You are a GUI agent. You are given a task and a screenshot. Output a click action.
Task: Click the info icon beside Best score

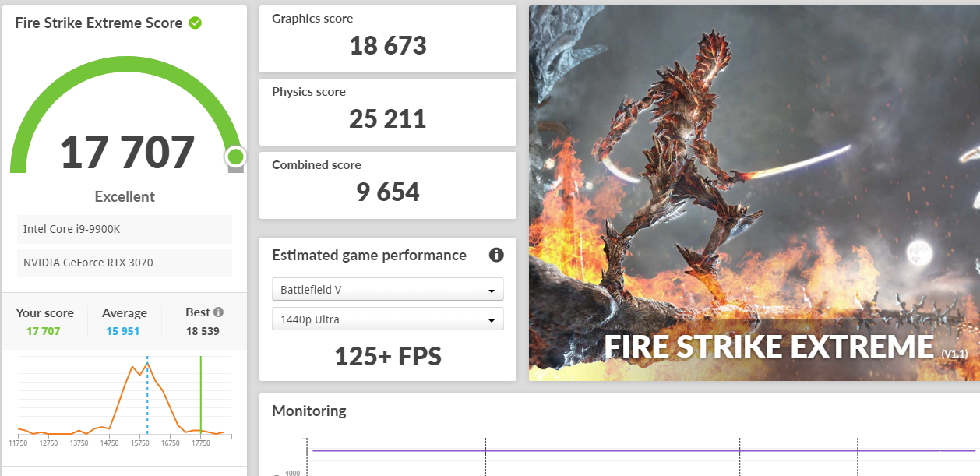(218, 312)
